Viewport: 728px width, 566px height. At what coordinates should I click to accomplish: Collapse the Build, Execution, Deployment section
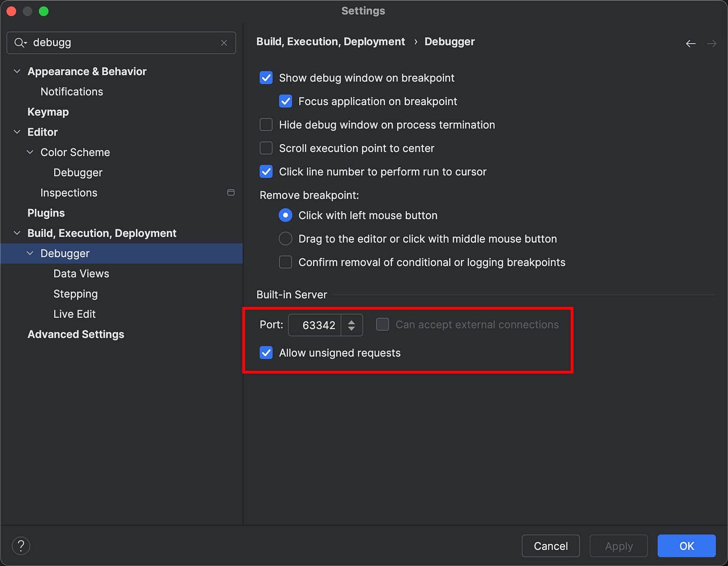[x=17, y=233]
